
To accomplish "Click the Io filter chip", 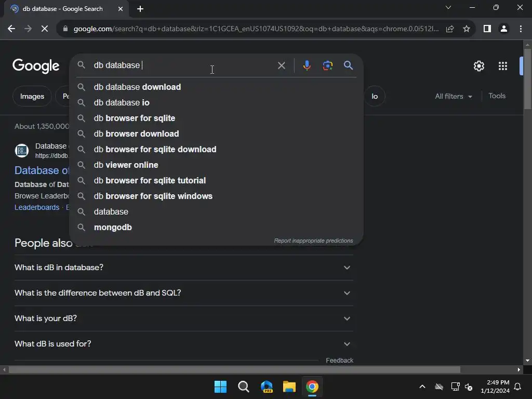I will pyautogui.click(x=375, y=96).
